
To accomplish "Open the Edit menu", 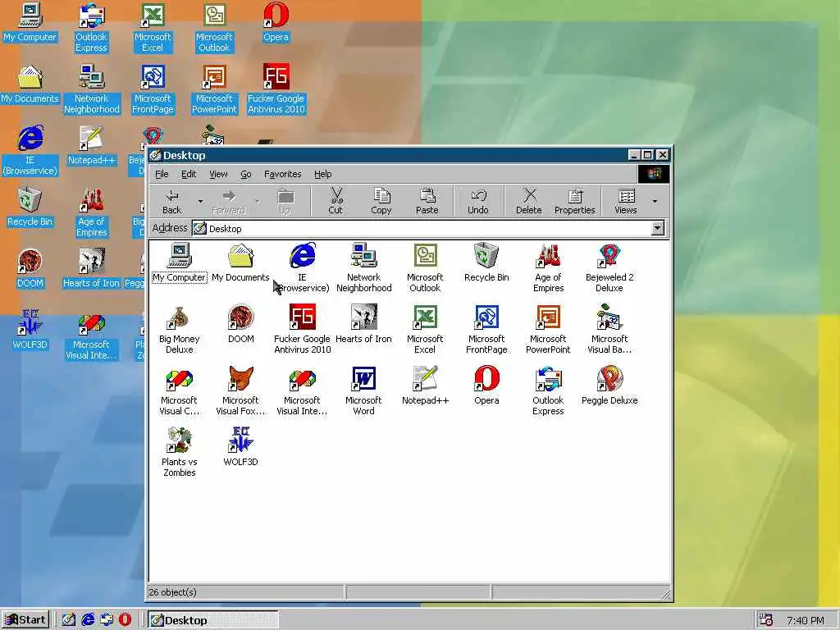I will point(189,174).
